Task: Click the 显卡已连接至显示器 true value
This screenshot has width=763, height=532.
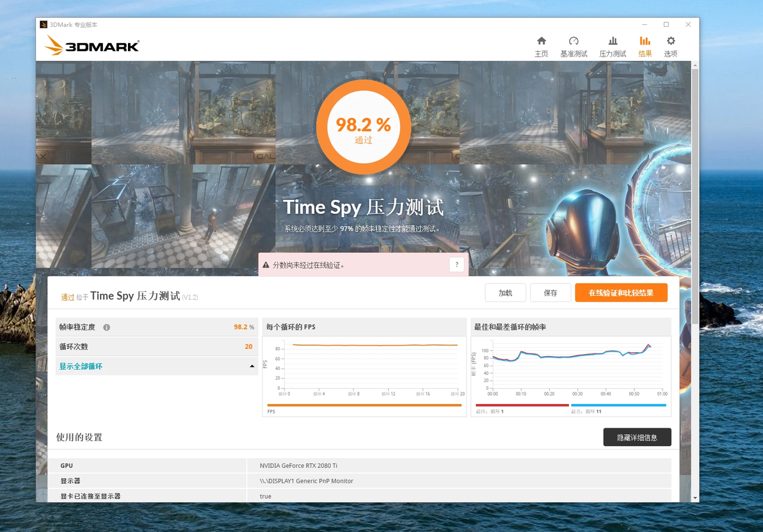Action: [266, 496]
